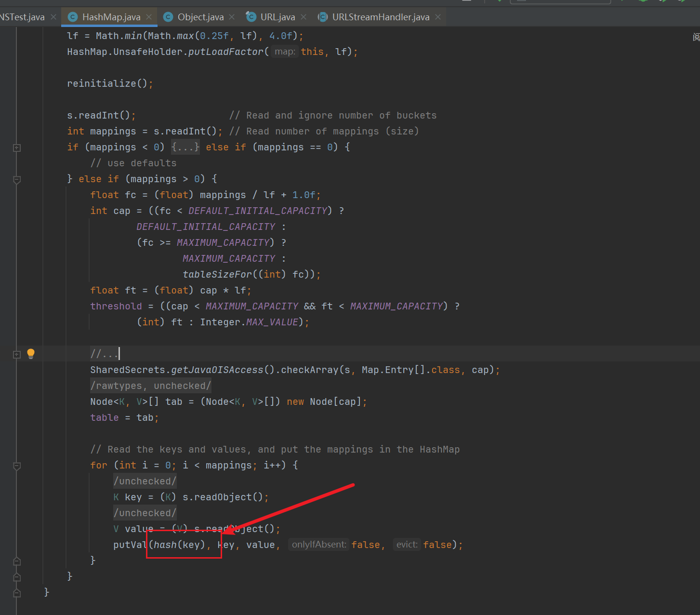Close the URLStreamHandler.java tab

[x=437, y=17]
